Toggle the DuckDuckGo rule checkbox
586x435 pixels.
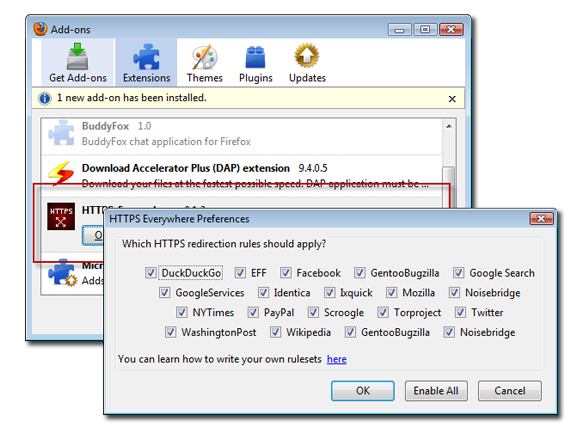tap(150, 273)
